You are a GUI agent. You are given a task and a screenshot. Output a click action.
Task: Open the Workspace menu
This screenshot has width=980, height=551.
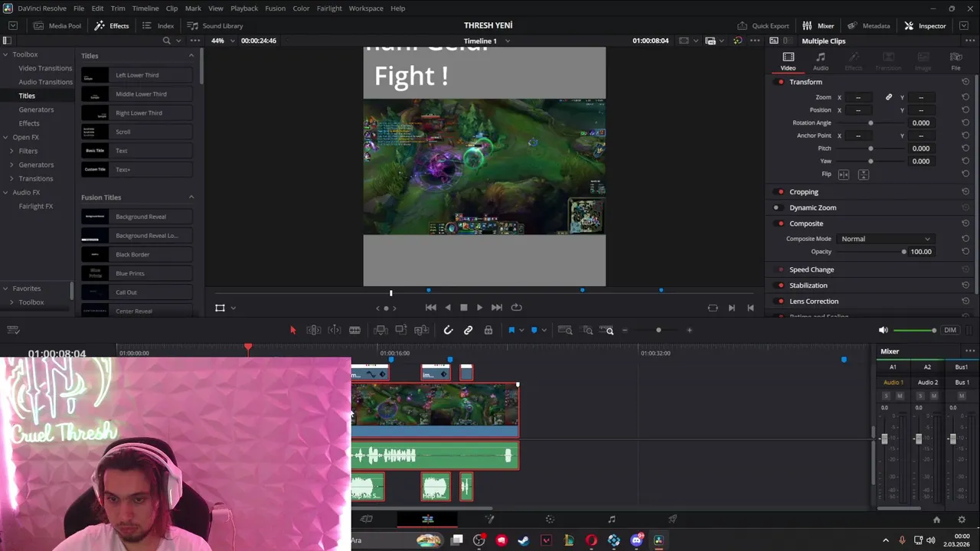(x=366, y=8)
